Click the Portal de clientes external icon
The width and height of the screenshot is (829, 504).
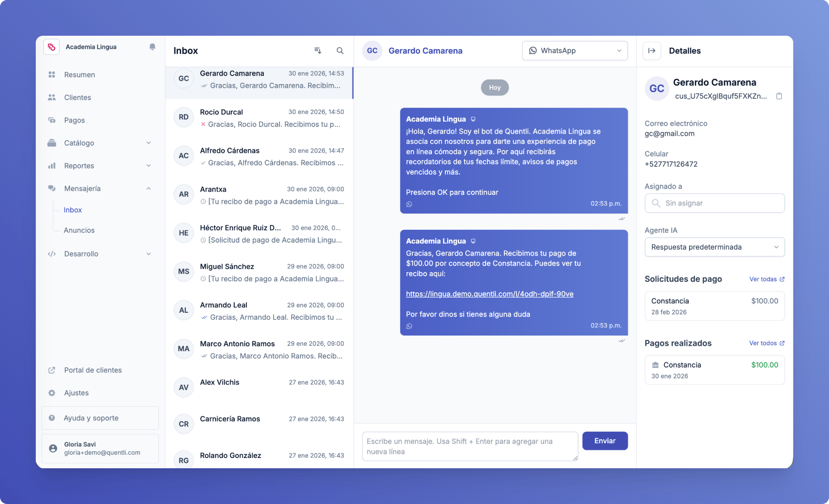tap(52, 370)
